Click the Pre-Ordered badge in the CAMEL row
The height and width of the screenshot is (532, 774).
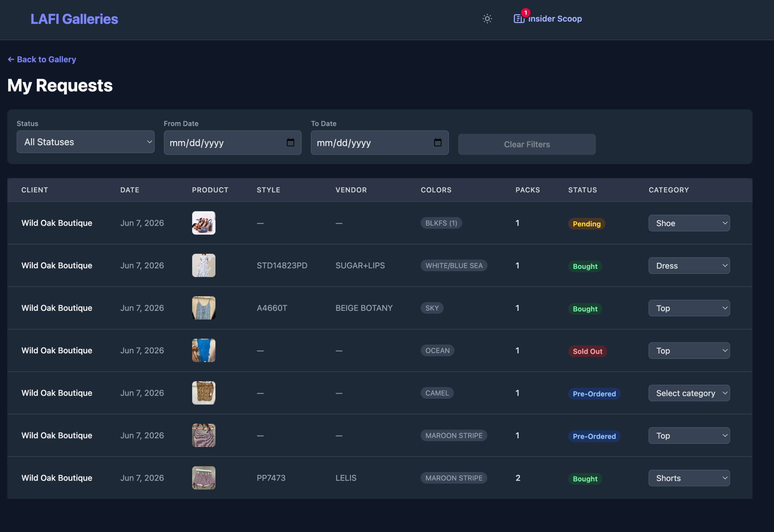[594, 394]
